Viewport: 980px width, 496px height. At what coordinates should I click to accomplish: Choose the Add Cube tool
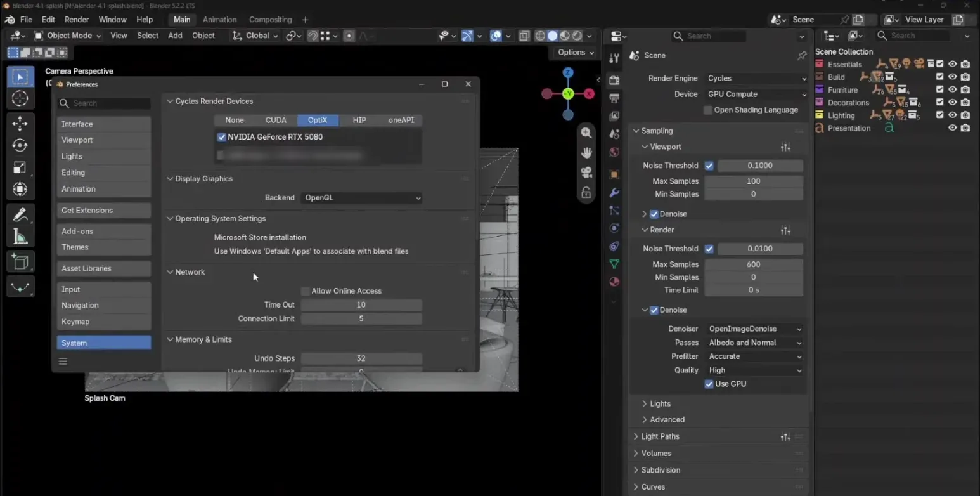[20, 261]
